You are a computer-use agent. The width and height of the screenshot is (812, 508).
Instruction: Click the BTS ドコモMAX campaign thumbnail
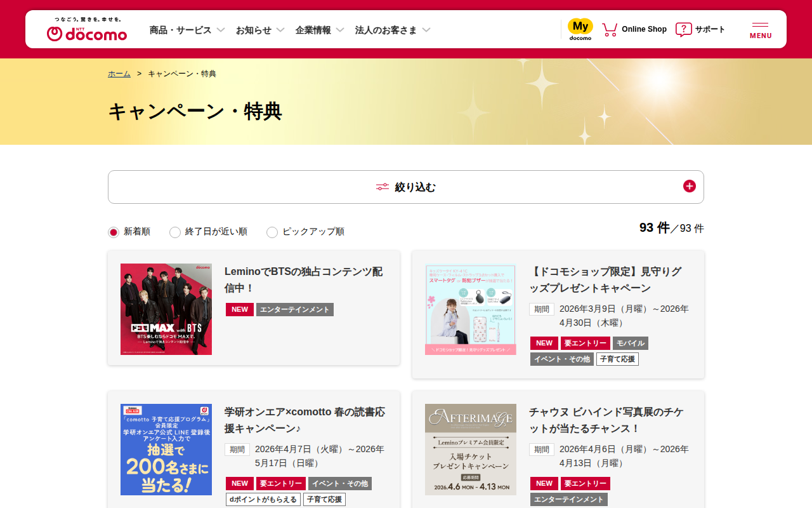point(166,309)
